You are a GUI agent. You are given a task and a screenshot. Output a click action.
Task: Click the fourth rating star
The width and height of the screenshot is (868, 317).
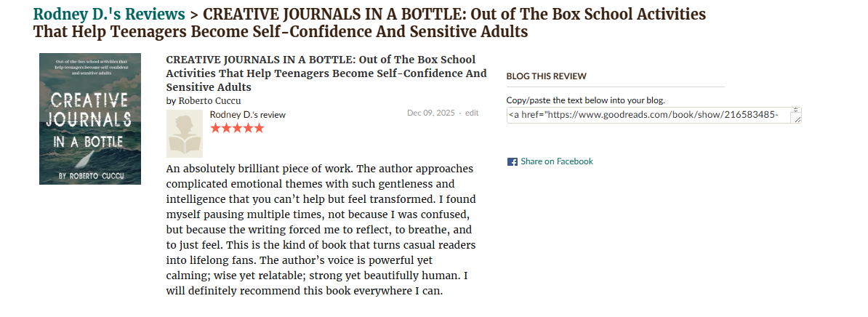point(248,128)
